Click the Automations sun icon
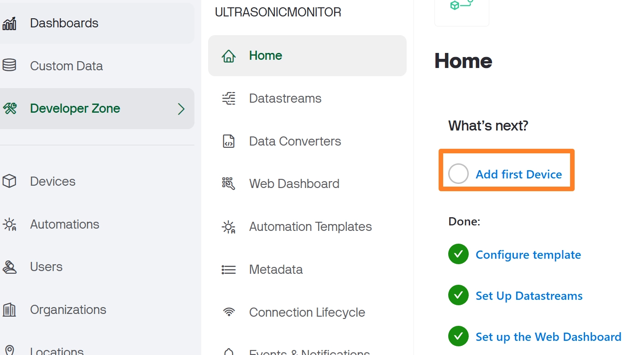 pyautogui.click(x=10, y=224)
